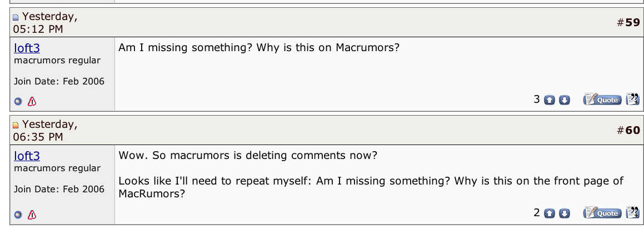Upvote post #60 about deleting comments
The image size is (644, 244).
[549, 213]
